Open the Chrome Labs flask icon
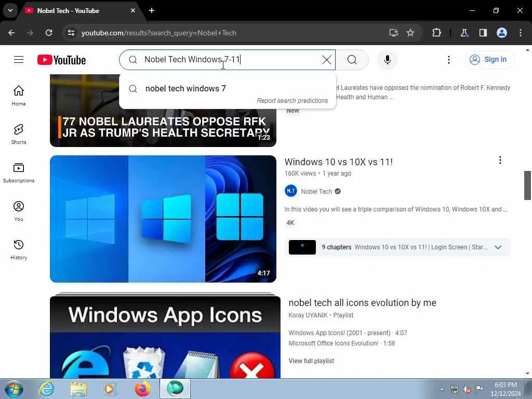The width and height of the screenshot is (532, 399). click(x=464, y=33)
